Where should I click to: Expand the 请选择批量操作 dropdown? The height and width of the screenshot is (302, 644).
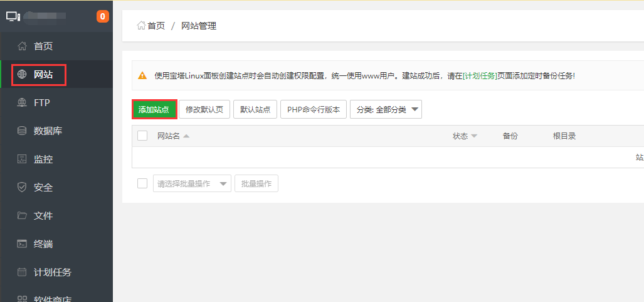(x=192, y=183)
